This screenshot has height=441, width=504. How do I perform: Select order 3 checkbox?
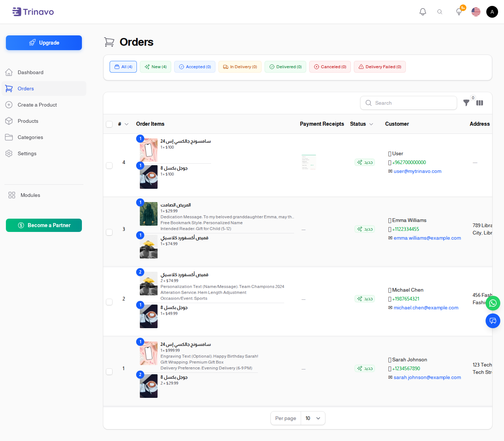point(109,232)
